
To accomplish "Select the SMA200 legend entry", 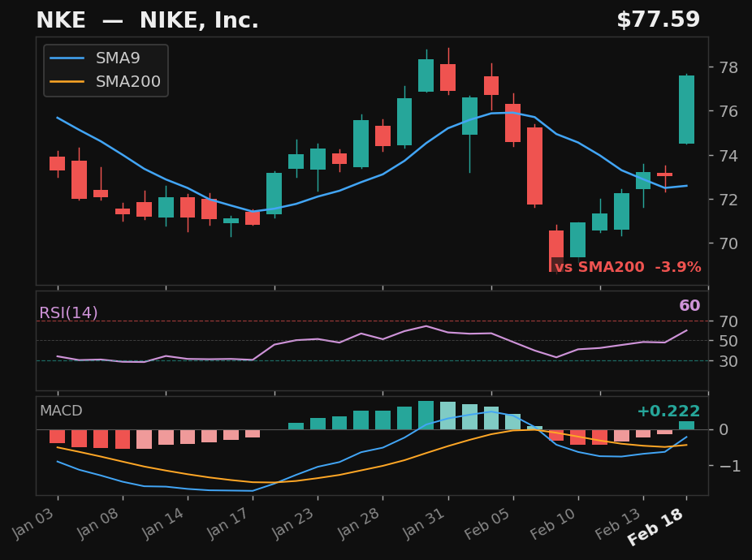I will coord(105,81).
